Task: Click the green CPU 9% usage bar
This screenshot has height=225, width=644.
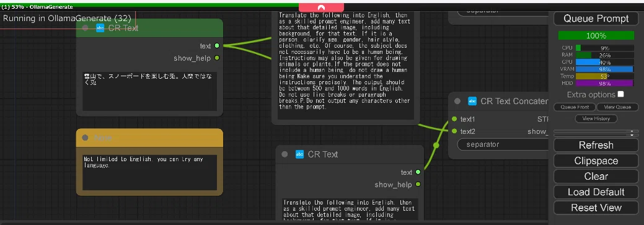Action: click(x=604, y=48)
